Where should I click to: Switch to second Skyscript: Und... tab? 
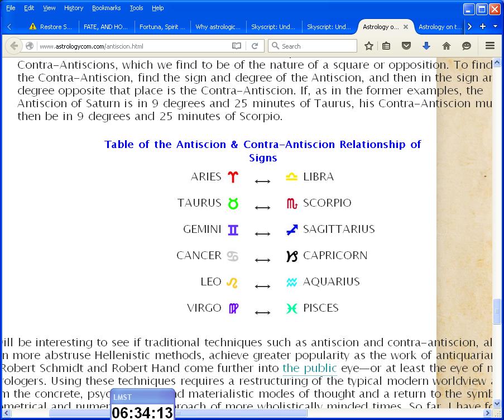(x=329, y=27)
